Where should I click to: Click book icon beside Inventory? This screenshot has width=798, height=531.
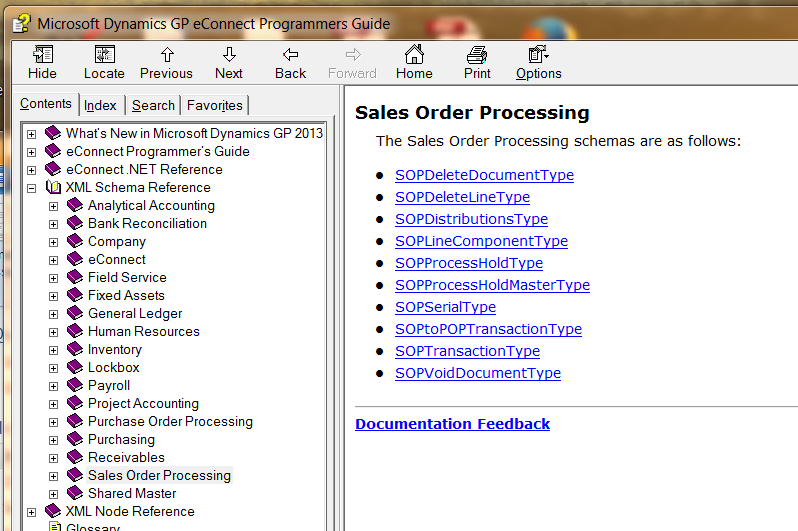[x=75, y=349]
